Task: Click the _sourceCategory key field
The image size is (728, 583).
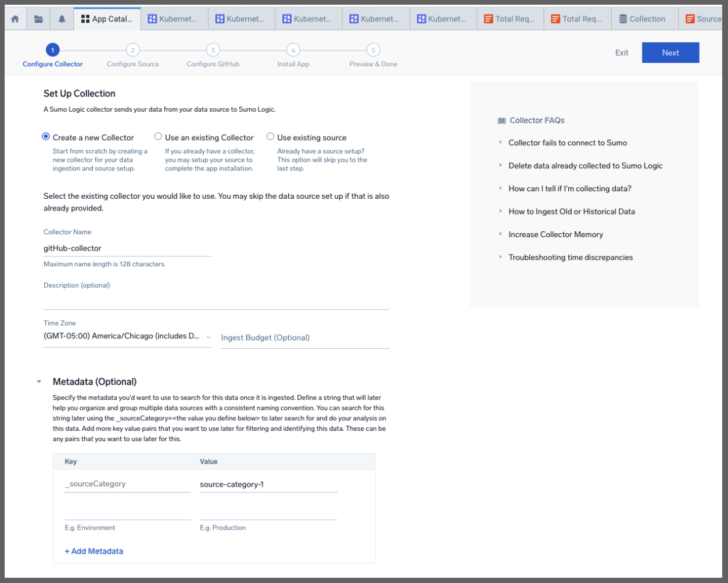Action: click(128, 484)
